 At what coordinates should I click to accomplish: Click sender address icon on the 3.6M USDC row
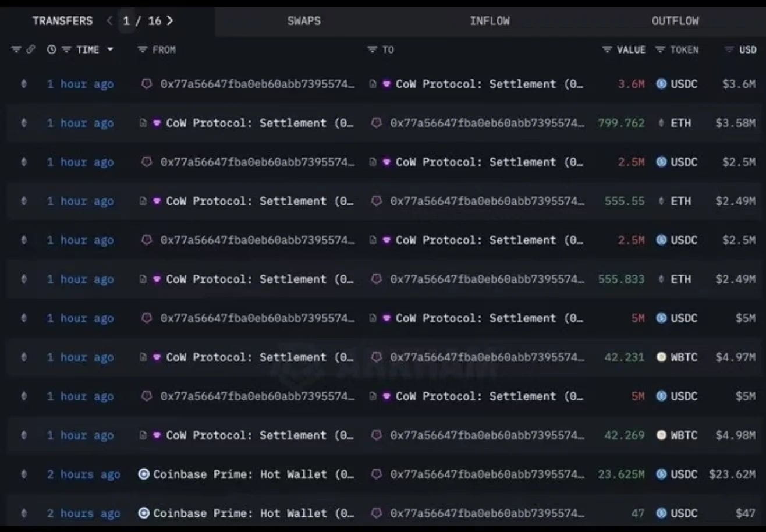point(147,84)
